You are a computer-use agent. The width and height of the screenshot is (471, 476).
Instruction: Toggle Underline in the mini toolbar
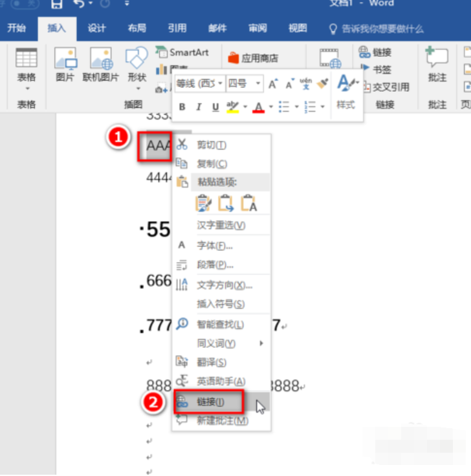[x=215, y=107]
